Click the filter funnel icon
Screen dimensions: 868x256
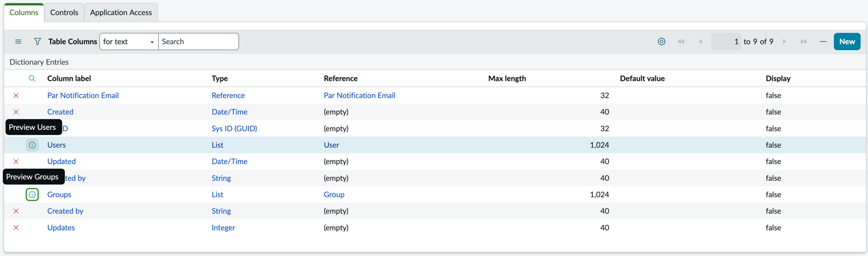pyautogui.click(x=37, y=41)
